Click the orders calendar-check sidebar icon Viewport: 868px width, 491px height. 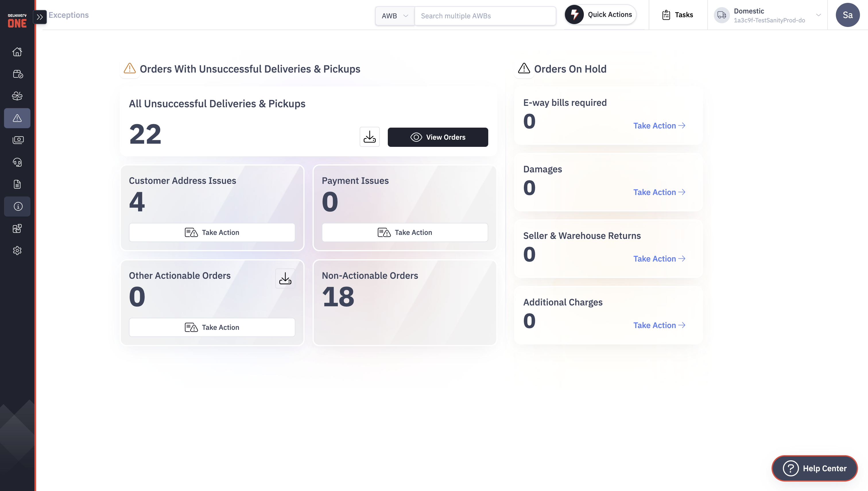[x=17, y=74]
